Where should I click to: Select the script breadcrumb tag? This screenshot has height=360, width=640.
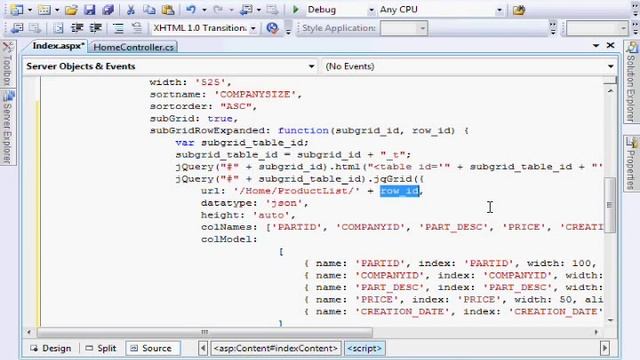tap(364, 348)
